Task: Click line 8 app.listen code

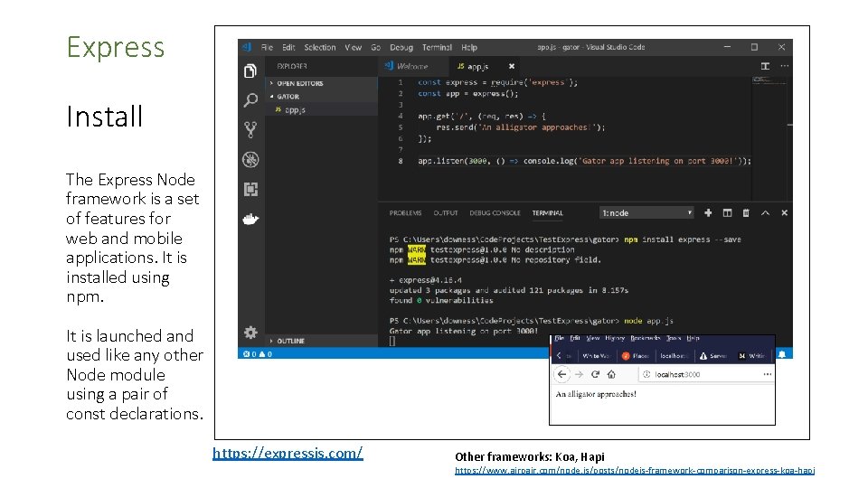Action: pyautogui.click(x=584, y=161)
